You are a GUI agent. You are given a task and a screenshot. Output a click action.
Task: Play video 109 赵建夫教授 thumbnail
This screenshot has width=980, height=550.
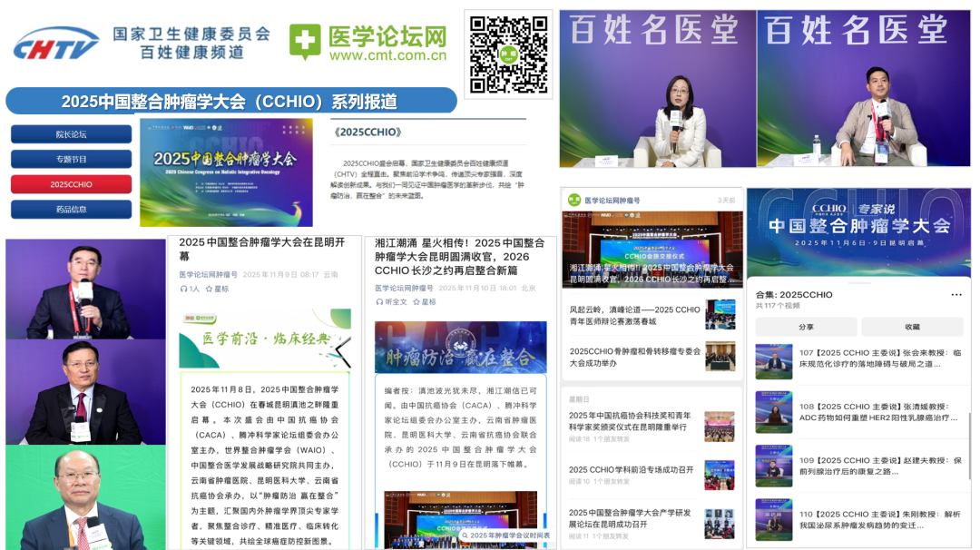[774, 466]
